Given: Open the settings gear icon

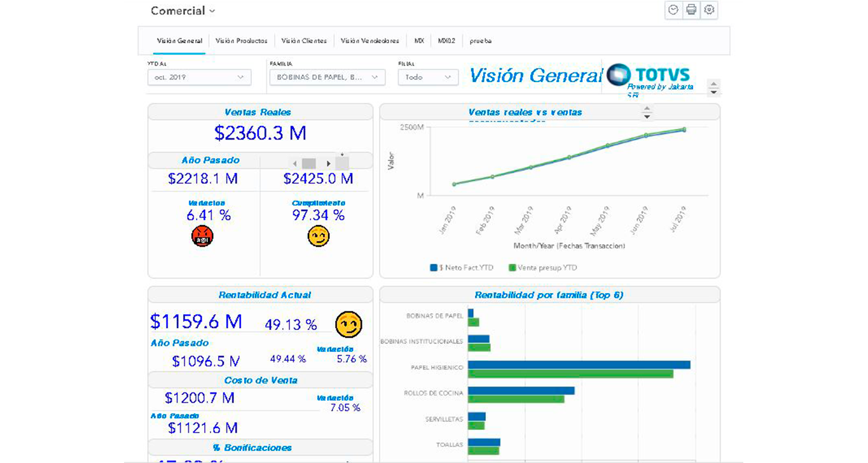Looking at the screenshot, I should point(709,10).
